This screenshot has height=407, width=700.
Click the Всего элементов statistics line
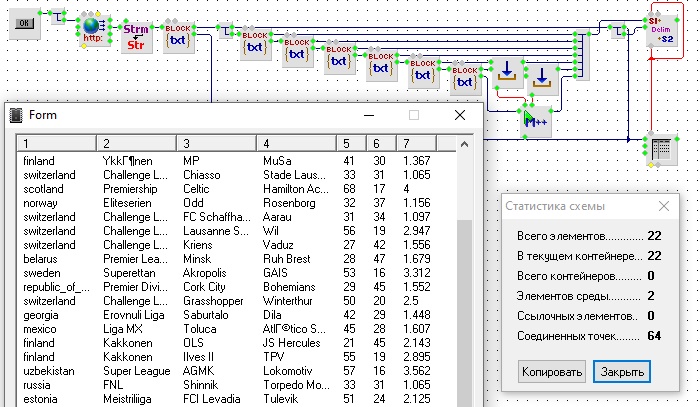[x=589, y=236]
